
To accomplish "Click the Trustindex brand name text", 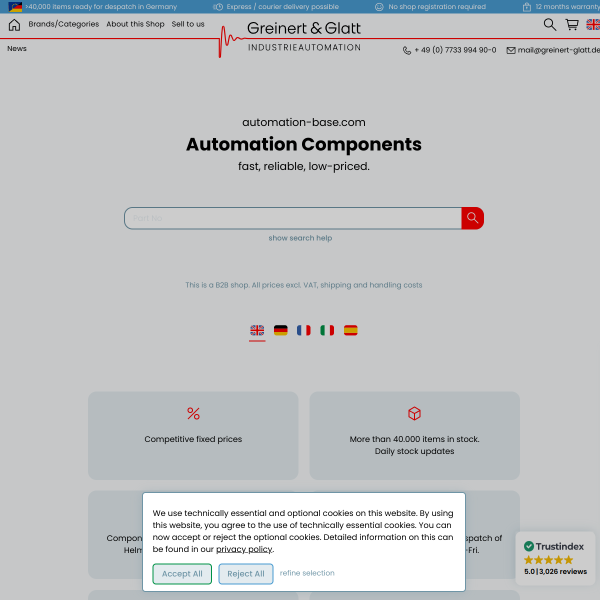I will [x=559, y=546].
